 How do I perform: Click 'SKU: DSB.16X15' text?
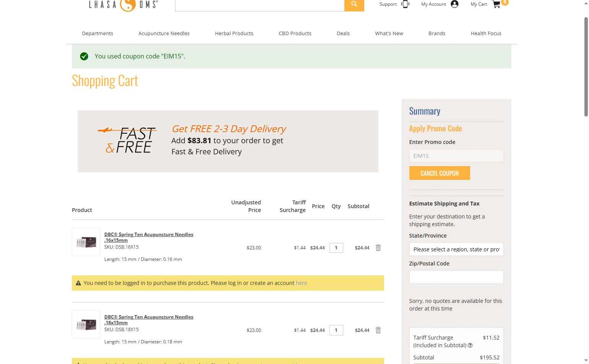coord(122,247)
